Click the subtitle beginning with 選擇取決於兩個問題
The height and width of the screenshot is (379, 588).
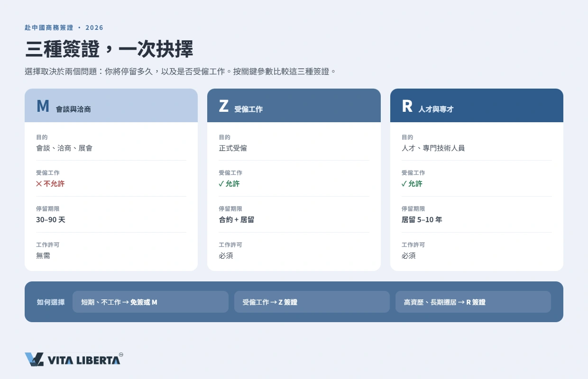(180, 72)
